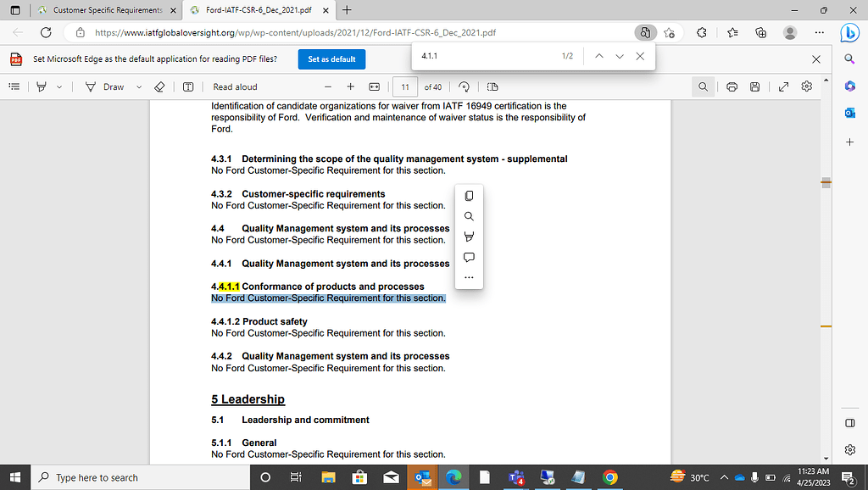The height and width of the screenshot is (490, 868).
Task: Click the page number input field
Action: (404, 86)
